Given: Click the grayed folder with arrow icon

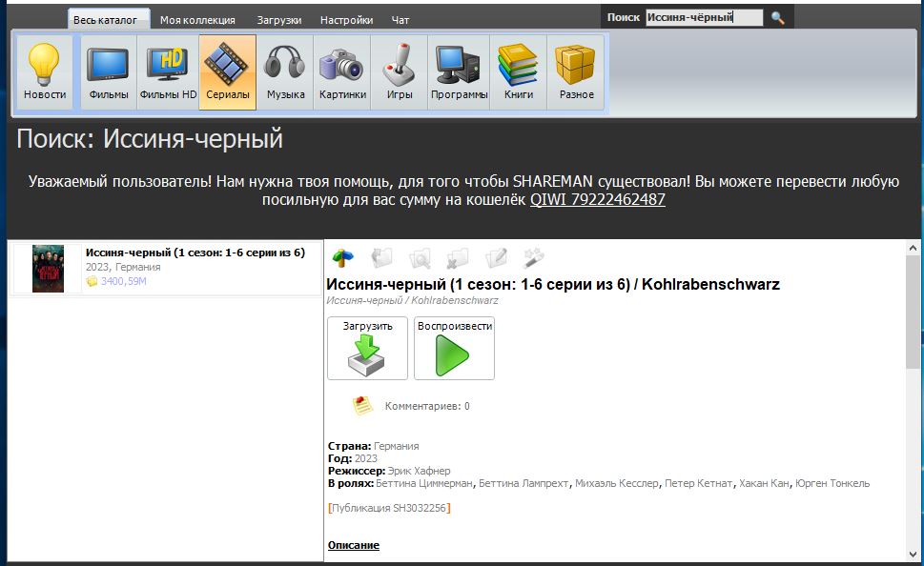Looking at the screenshot, I should click(x=381, y=257).
